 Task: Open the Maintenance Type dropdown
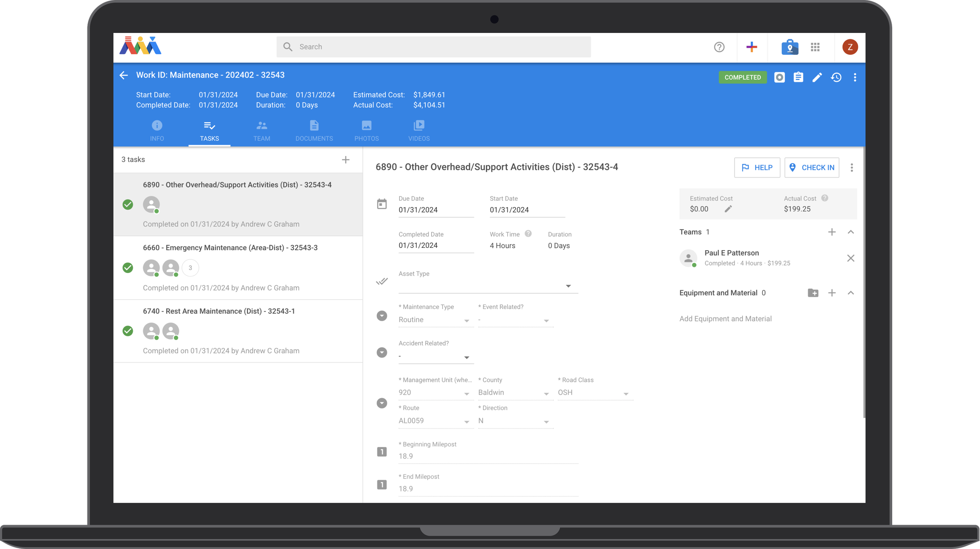(435, 320)
